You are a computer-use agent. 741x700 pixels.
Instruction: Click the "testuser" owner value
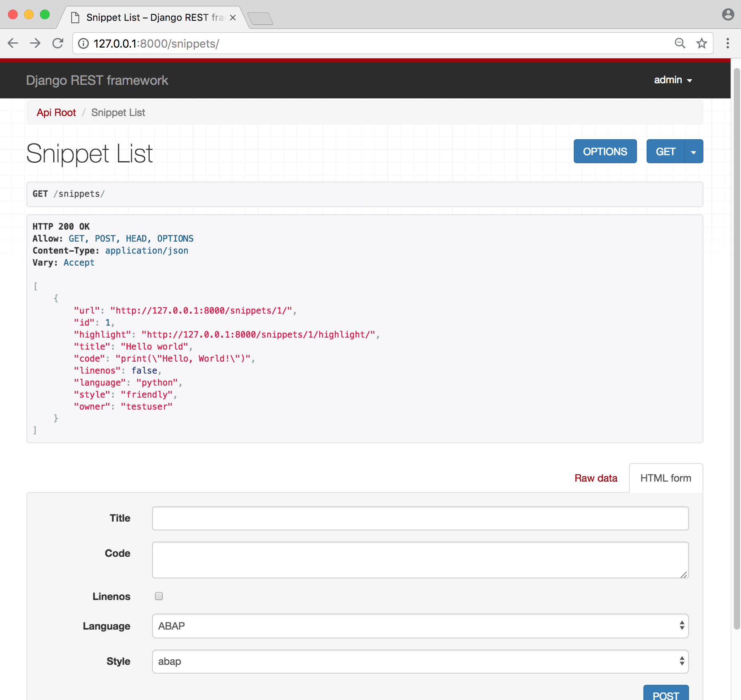[x=146, y=407]
